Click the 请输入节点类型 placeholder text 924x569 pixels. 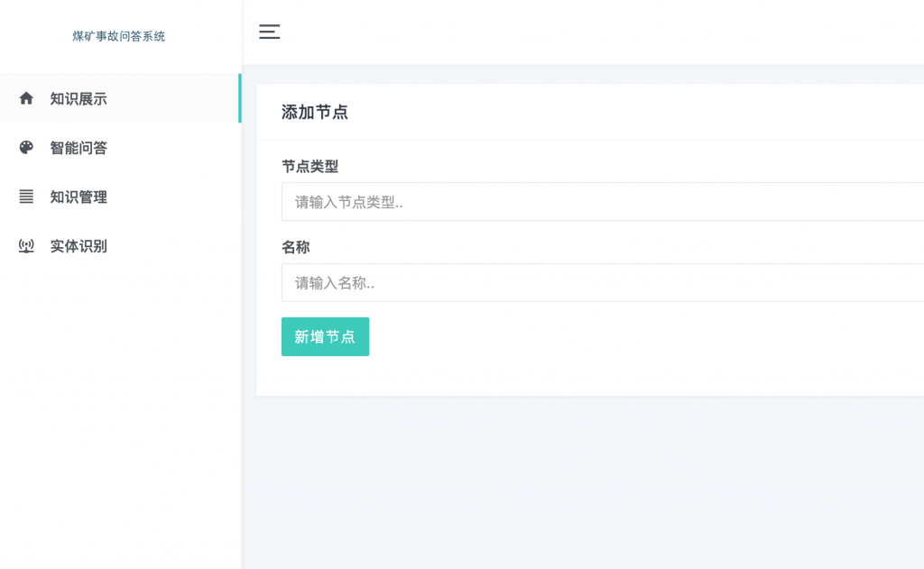347,201
